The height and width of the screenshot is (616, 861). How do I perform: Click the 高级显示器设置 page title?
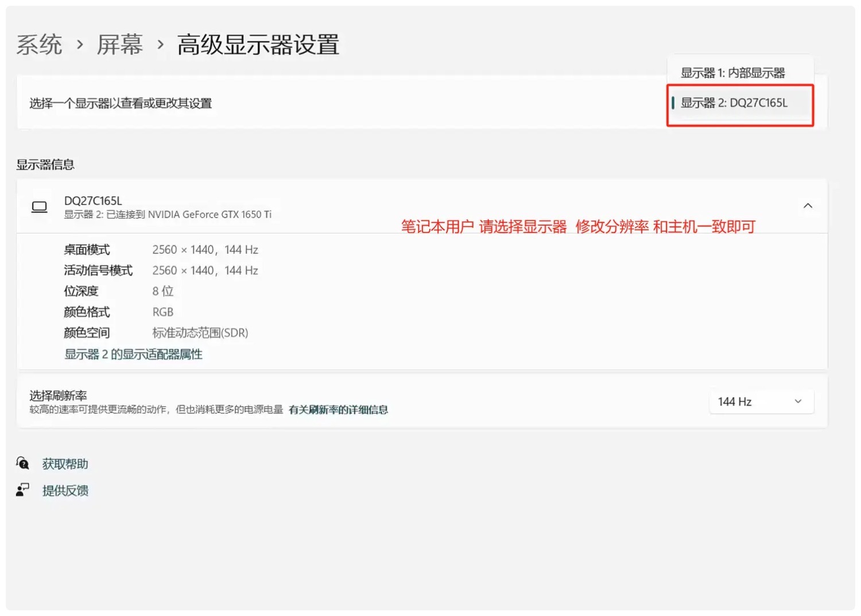click(258, 44)
